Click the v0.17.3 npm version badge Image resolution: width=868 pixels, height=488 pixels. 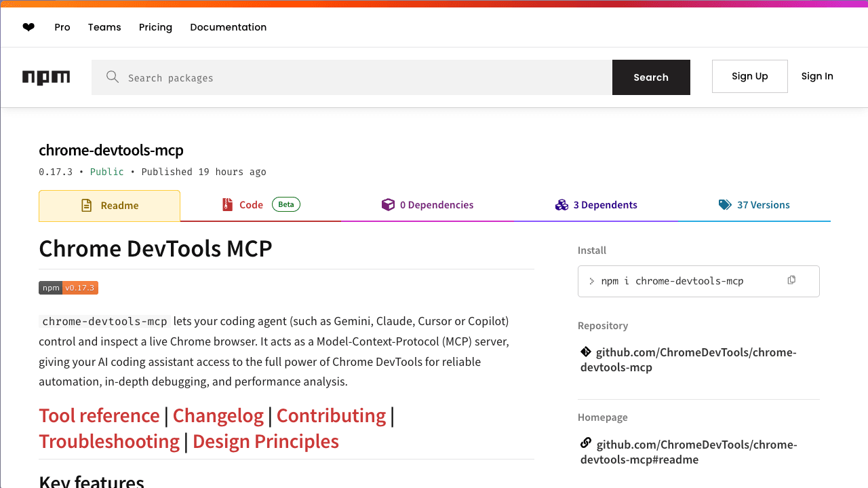68,287
